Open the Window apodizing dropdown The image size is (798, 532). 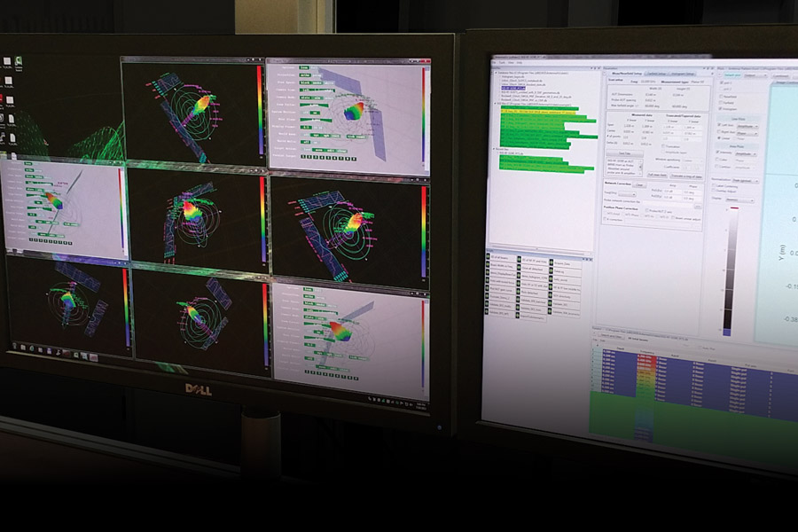pos(691,159)
